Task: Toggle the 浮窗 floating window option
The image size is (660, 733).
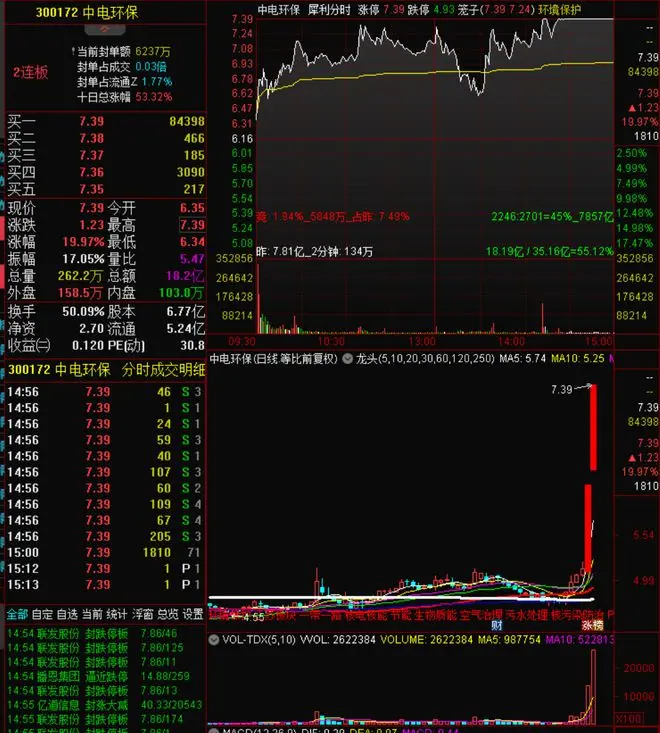Action: (143, 613)
